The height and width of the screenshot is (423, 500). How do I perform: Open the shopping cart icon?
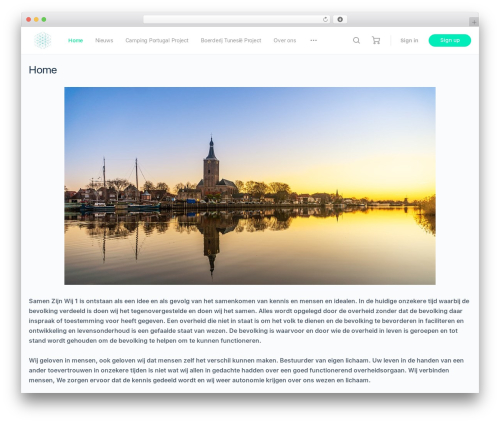[x=376, y=40]
